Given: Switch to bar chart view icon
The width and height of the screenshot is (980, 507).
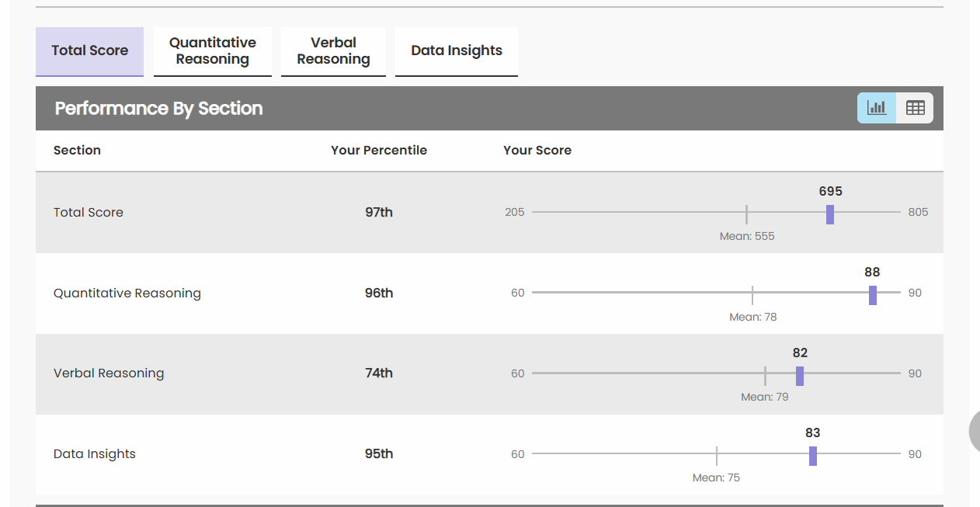Looking at the screenshot, I should [x=877, y=108].
